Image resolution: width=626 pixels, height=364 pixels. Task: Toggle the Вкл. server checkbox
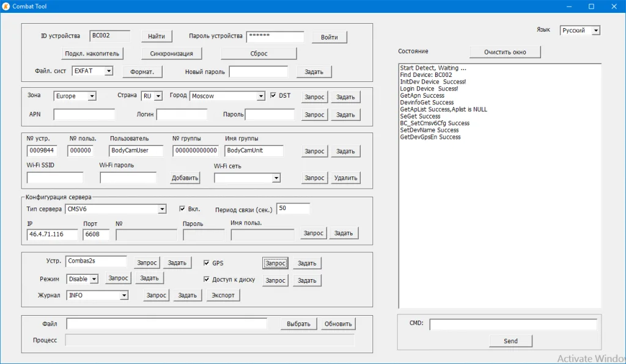coord(182,209)
